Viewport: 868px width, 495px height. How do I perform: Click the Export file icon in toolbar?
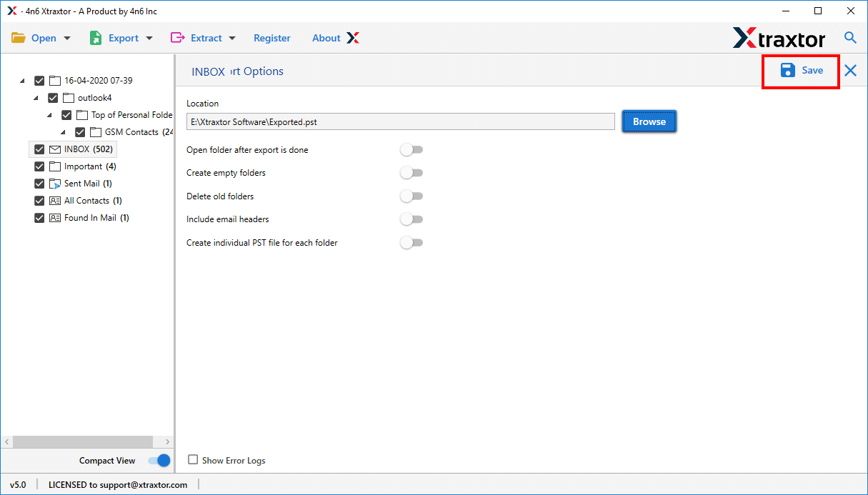click(x=96, y=38)
